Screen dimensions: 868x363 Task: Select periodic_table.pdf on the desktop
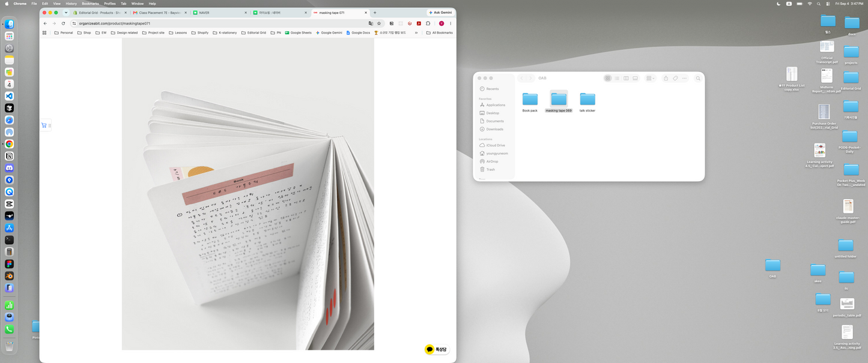tap(847, 308)
